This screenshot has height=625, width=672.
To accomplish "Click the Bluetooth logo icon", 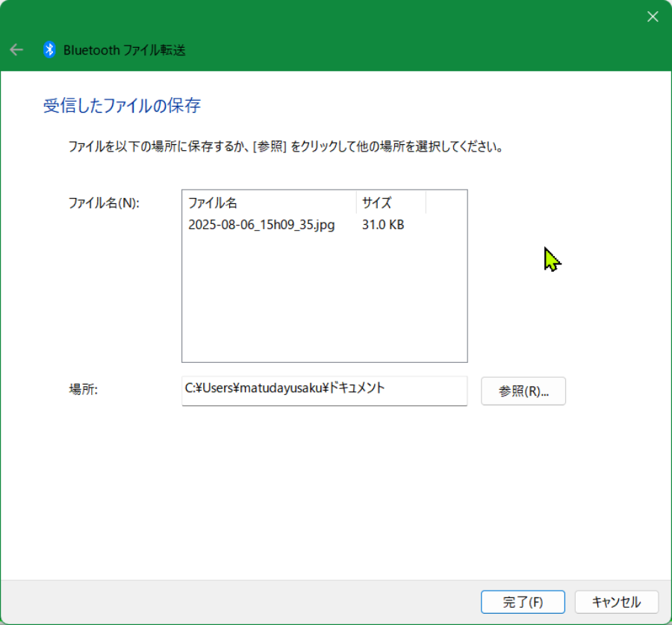I will click(49, 50).
